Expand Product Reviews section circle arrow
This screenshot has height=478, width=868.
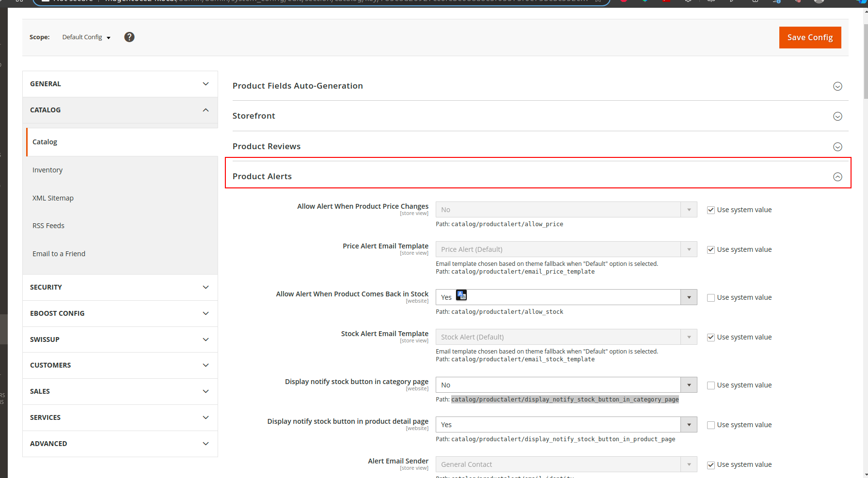pyautogui.click(x=837, y=147)
